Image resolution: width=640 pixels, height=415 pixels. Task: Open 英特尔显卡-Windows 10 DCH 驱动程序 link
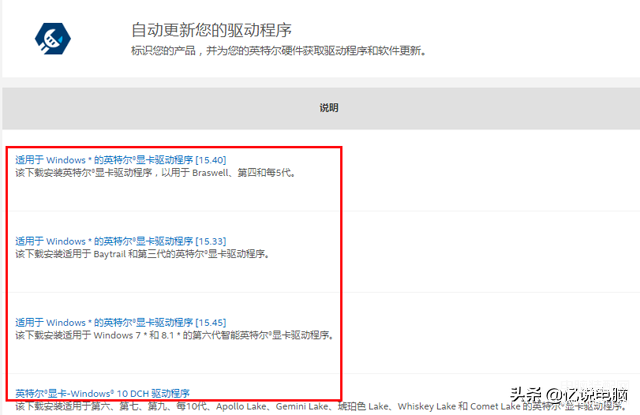pos(102,393)
